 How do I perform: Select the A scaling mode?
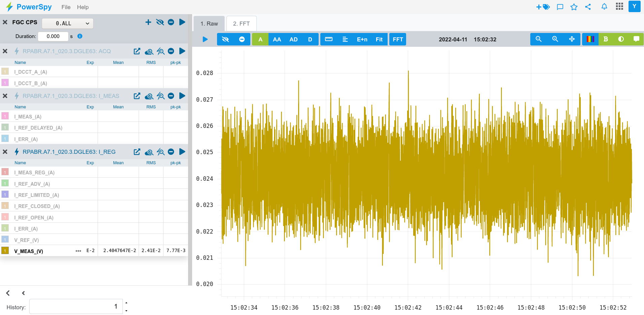(x=260, y=39)
